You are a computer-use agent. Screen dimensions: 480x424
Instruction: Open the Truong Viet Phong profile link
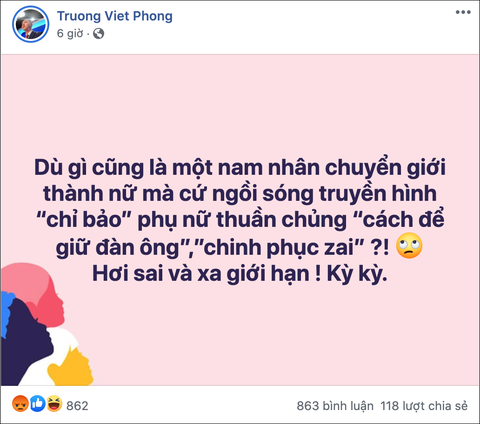click(x=115, y=16)
